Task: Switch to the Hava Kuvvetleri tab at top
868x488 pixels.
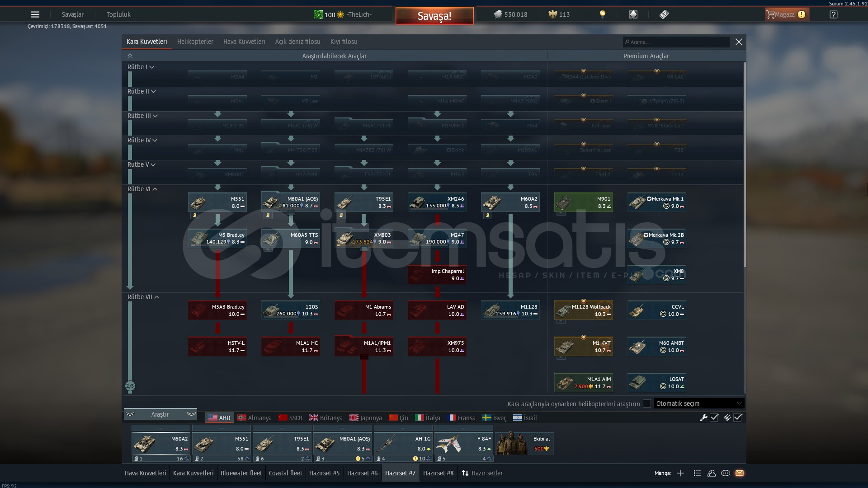Action: (x=244, y=42)
